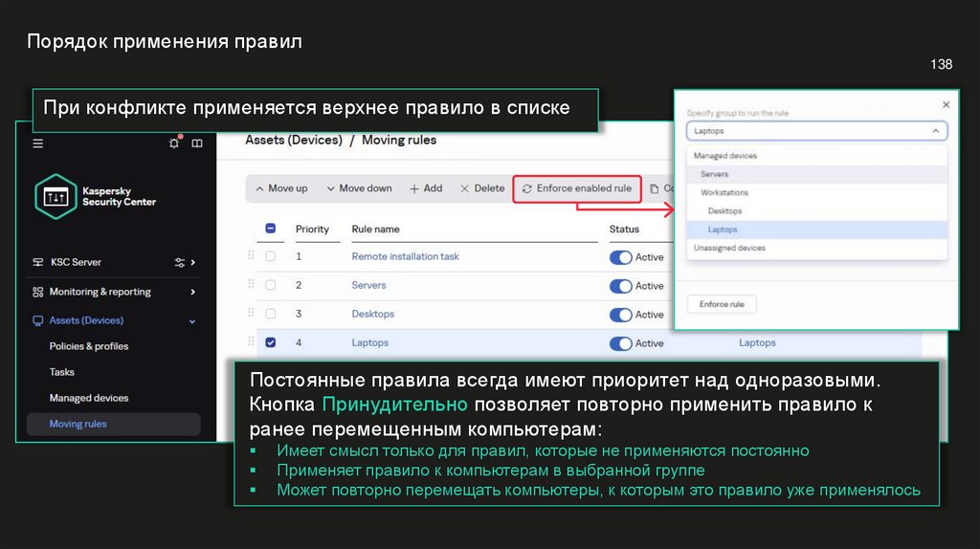The height and width of the screenshot is (549, 980).
Task: Check the Desktops rule checkbox
Action: [x=271, y=314]
